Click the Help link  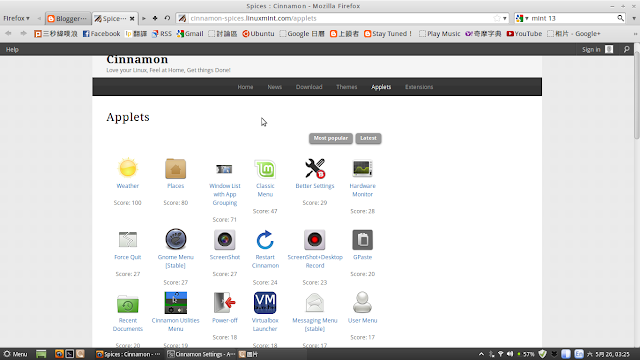pos(12,49)
